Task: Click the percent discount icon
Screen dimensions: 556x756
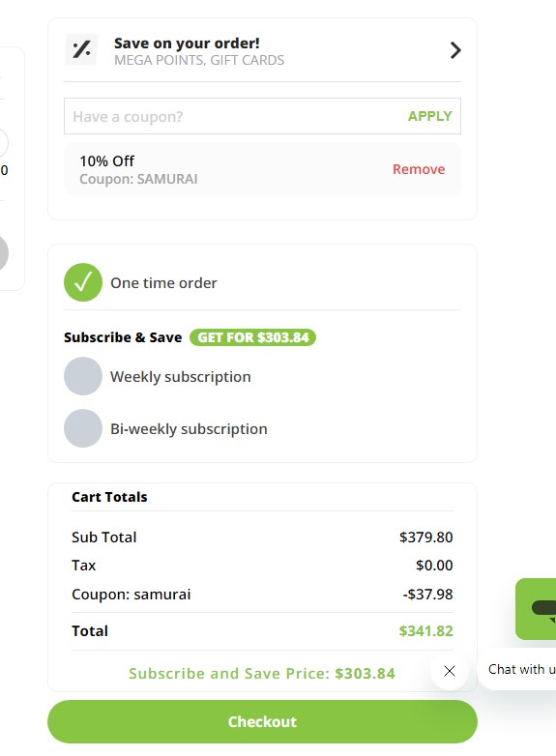Action: coord(81,49)
